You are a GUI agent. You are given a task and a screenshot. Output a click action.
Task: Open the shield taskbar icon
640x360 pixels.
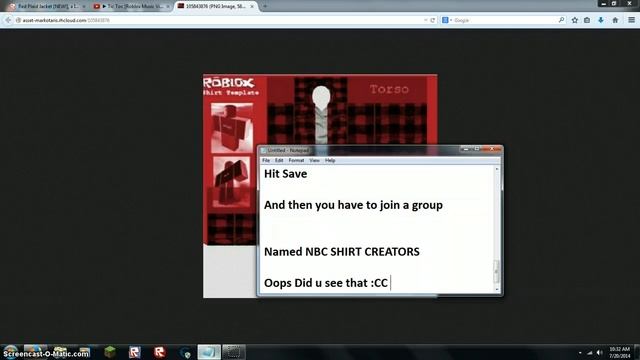pos(185,352)
